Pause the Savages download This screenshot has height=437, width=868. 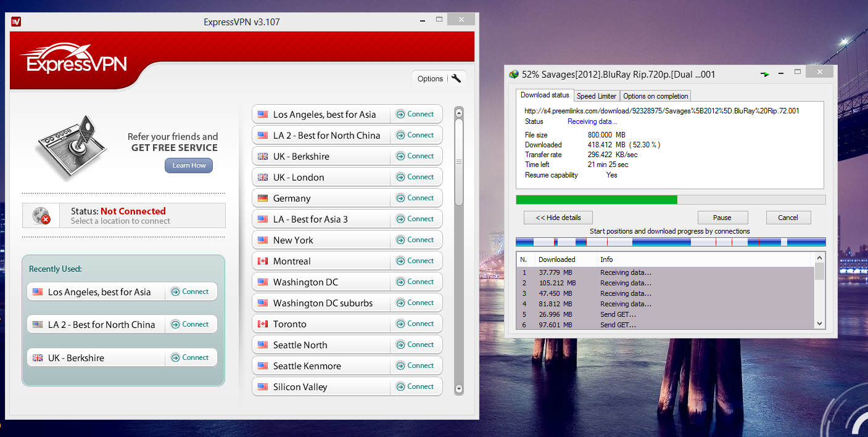coord(722,218)
